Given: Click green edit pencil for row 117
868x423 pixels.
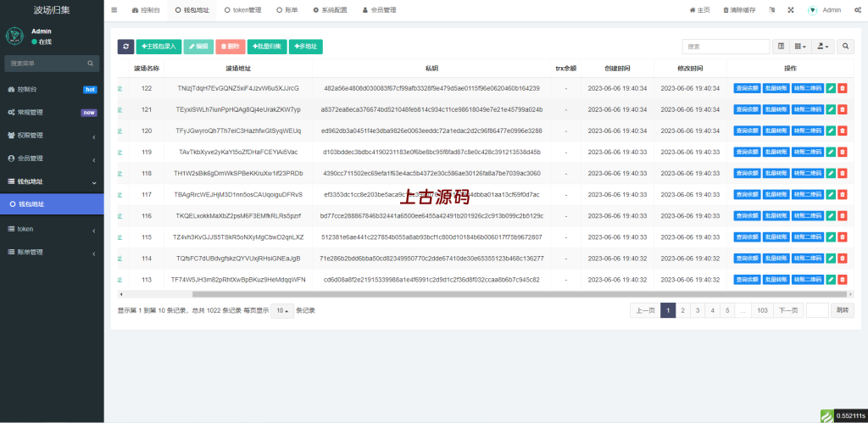Looking at the screenshot, I should tap(831, 194).
